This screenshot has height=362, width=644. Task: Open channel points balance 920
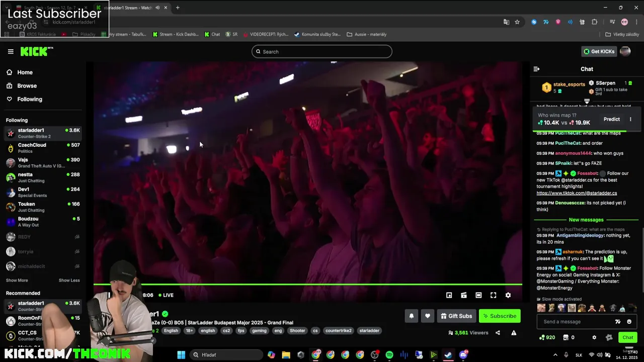click(x=547, y=337)
